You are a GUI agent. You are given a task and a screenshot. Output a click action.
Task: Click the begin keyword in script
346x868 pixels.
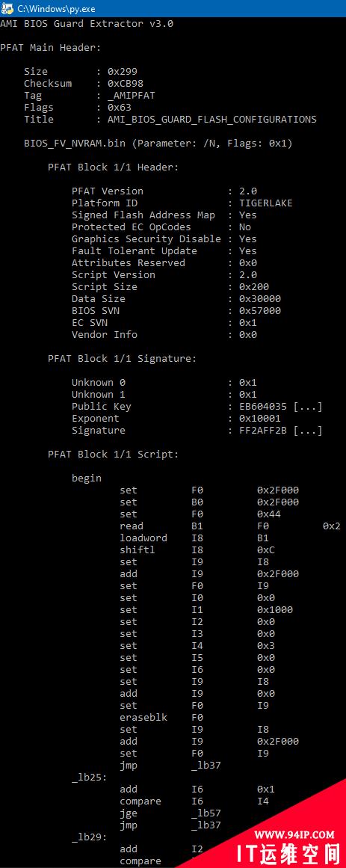[87, 478]
